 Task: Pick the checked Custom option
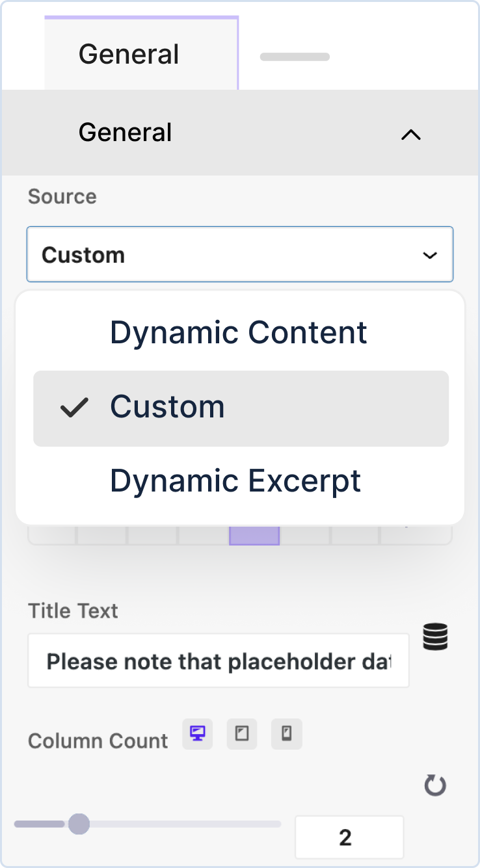pyautogui.click(x=241, y=408)
